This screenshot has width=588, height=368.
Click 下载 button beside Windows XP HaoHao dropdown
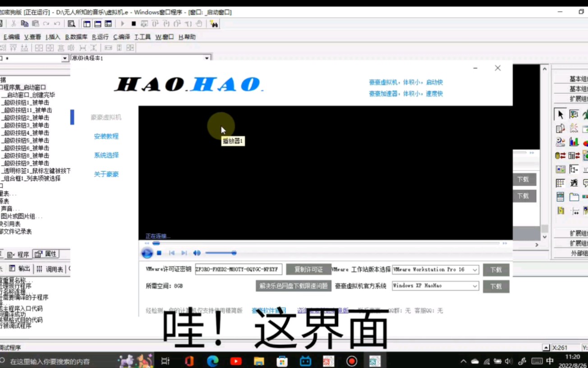point(496,287)
